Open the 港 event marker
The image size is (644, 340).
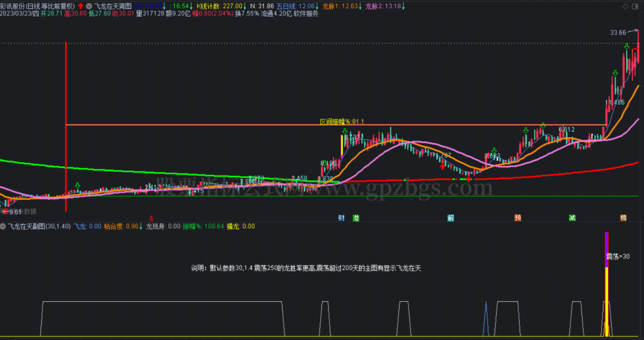[x=355, y=218]
